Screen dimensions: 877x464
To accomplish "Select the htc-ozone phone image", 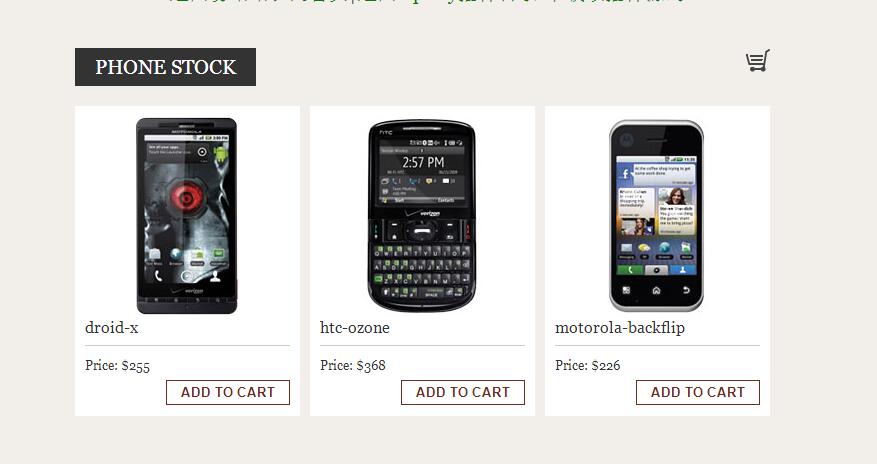I will pos(422,216).
